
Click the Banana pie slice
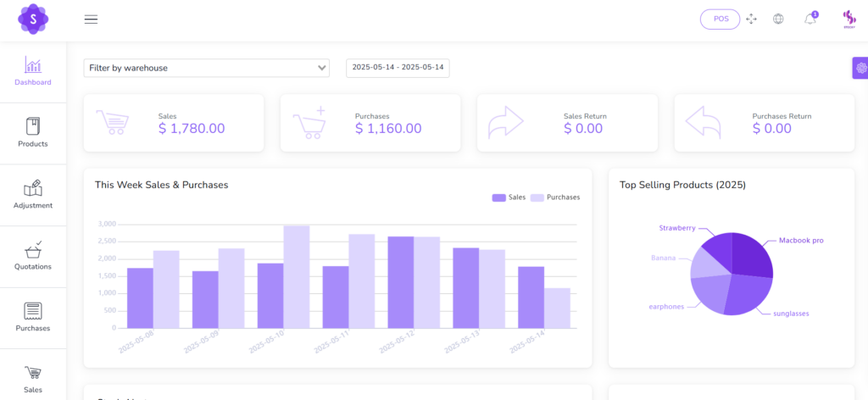pyautogui.click(x=705, y=264)
